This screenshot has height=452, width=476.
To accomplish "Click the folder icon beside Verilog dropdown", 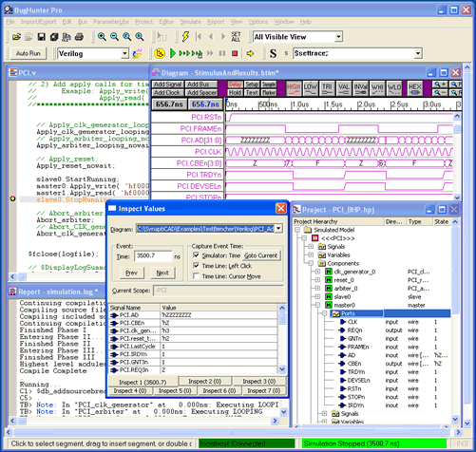I will (137, 53).
